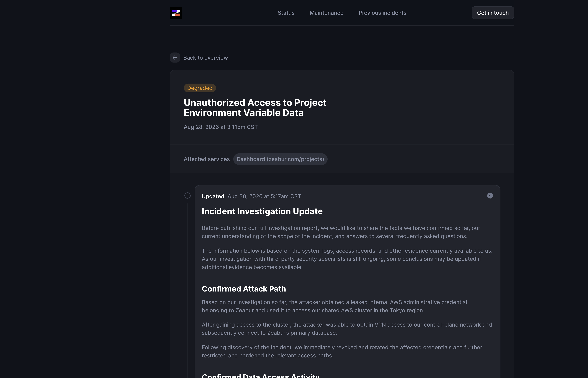Click the Confirmed Attack Path heading
This screenshot has height=378, width=588.
click(x=244, y=289)
